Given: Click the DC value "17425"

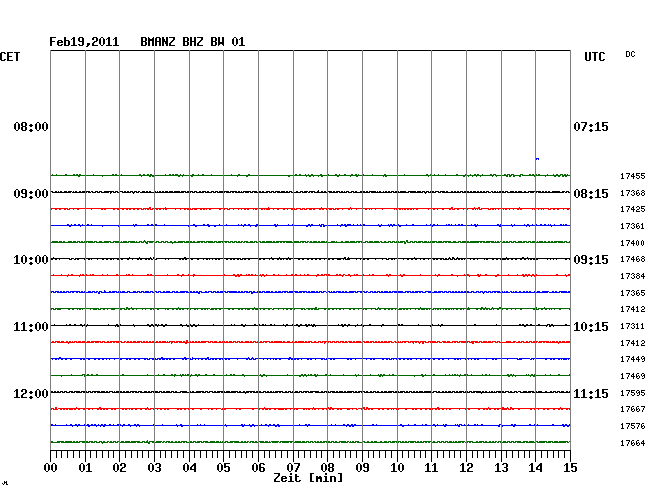Looking at the screenshot, I should [633, 209].
